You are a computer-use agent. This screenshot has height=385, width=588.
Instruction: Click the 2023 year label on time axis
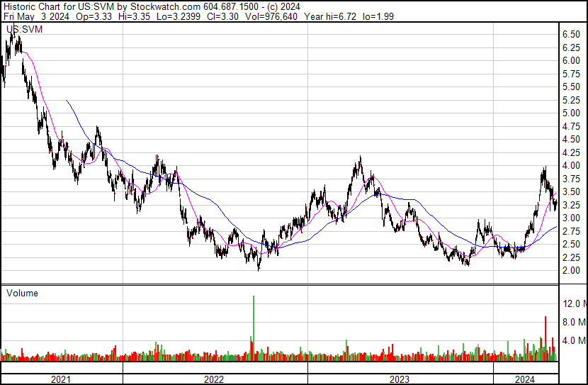point(400,379)
